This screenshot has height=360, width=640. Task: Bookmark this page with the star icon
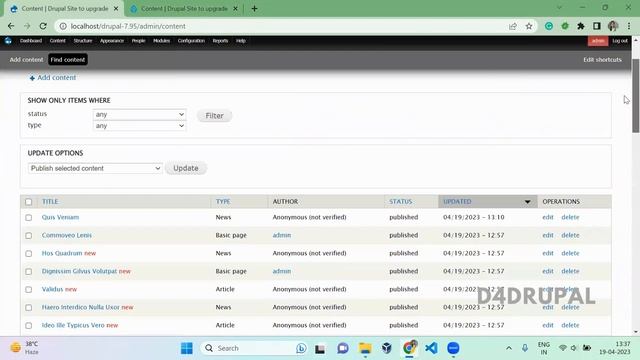point(529,26)
